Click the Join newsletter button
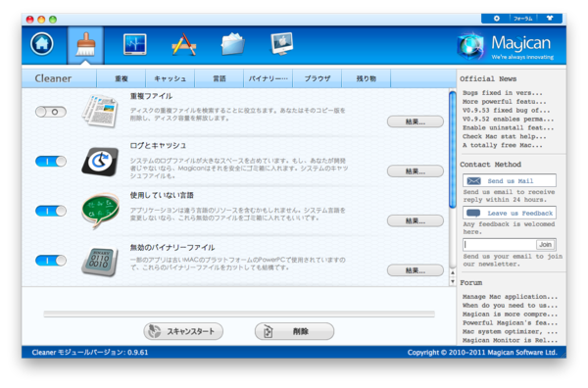 click(x=546, y=245)
